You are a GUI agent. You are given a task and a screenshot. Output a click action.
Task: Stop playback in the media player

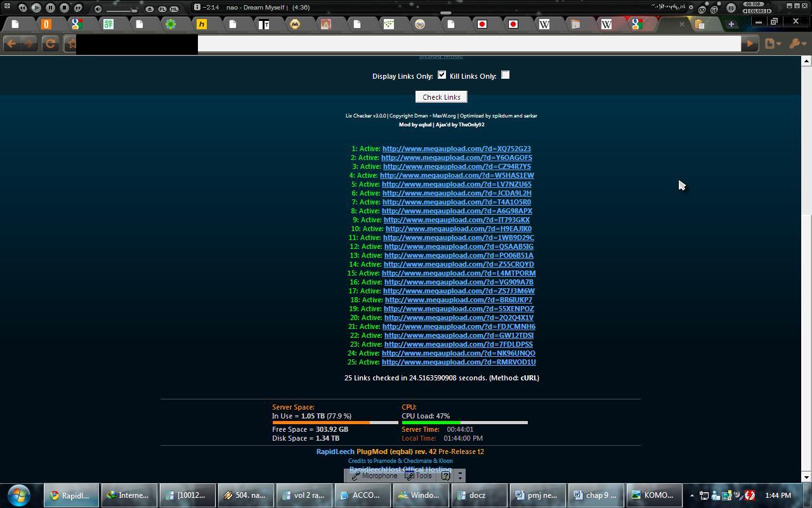tap(64, 8)
